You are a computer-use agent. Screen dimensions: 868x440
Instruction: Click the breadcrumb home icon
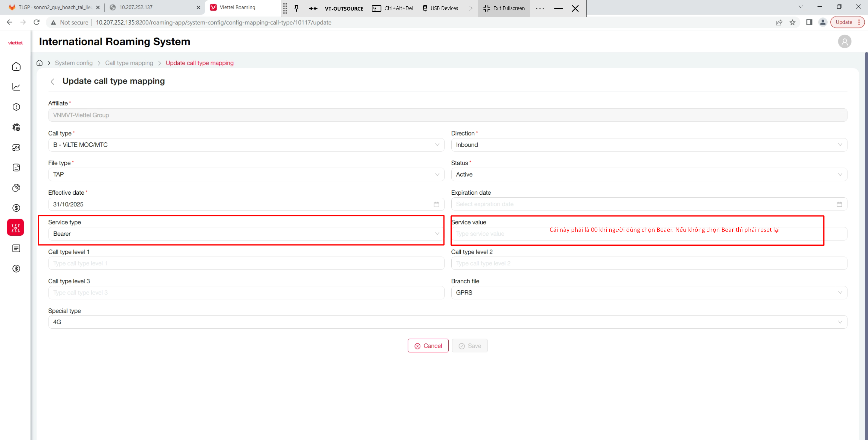point(39,63)
